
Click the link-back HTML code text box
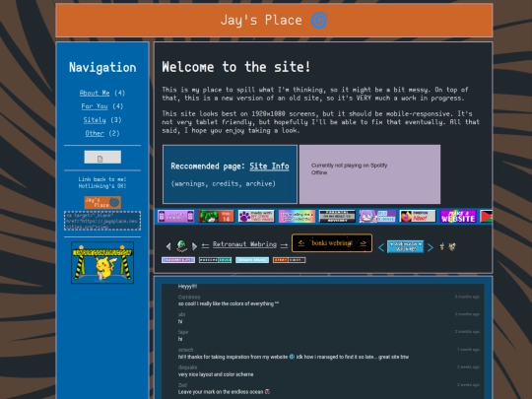tap(102, 221)
